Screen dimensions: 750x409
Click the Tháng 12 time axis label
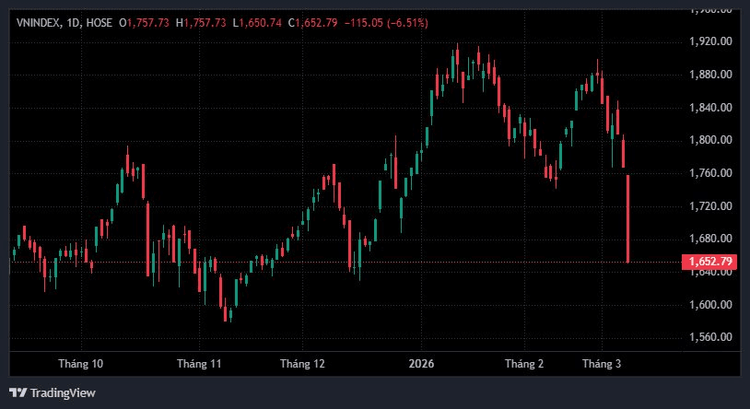(302, 364)
